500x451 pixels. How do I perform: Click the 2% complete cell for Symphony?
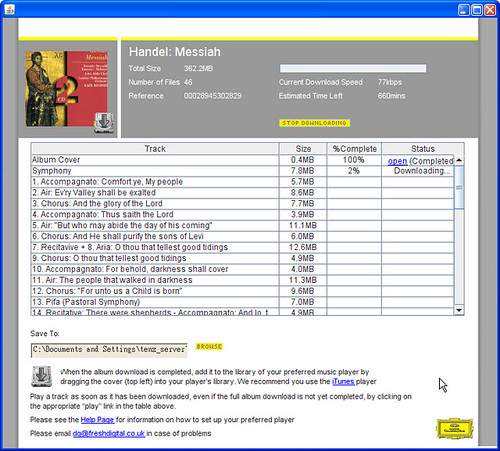click(354, 171)
